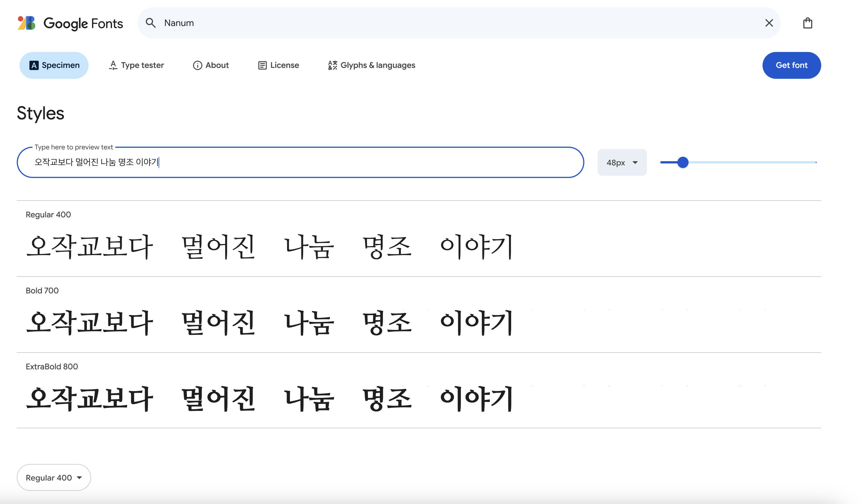The width and height of the screenshot is (867, 504).
Task: Open the License tab
Action: click(x=284, y=65)
